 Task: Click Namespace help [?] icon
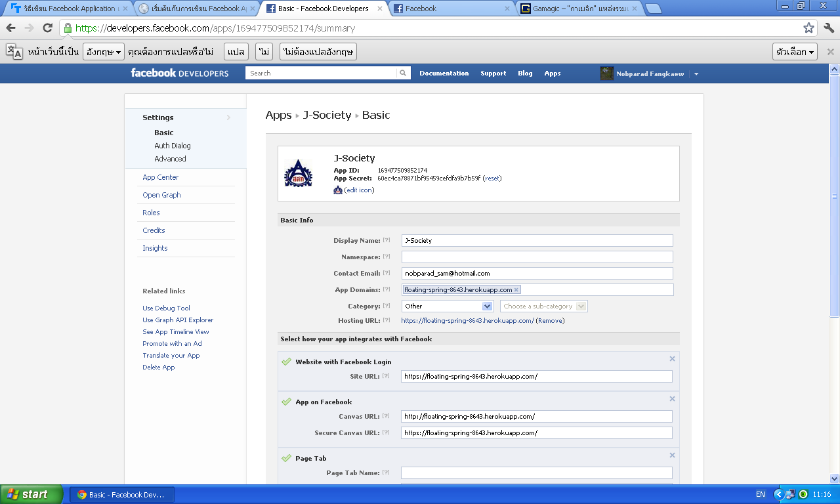coord(387,257)
